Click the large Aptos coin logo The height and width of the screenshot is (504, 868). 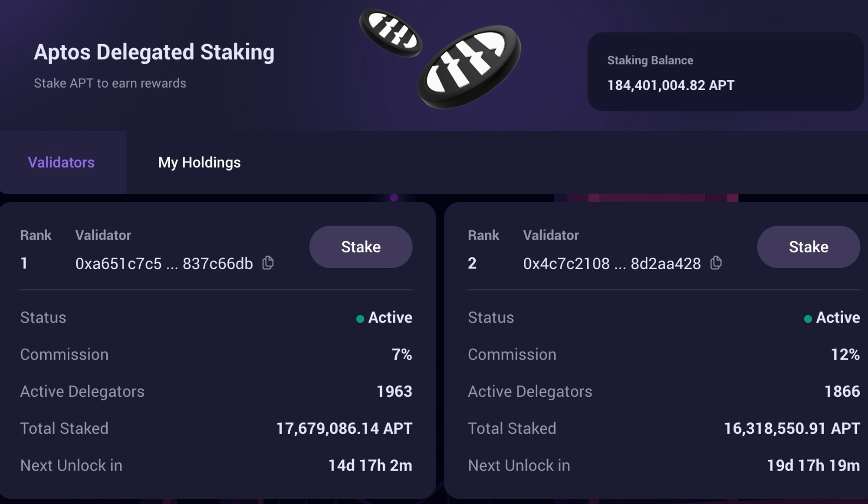point(469,67)
